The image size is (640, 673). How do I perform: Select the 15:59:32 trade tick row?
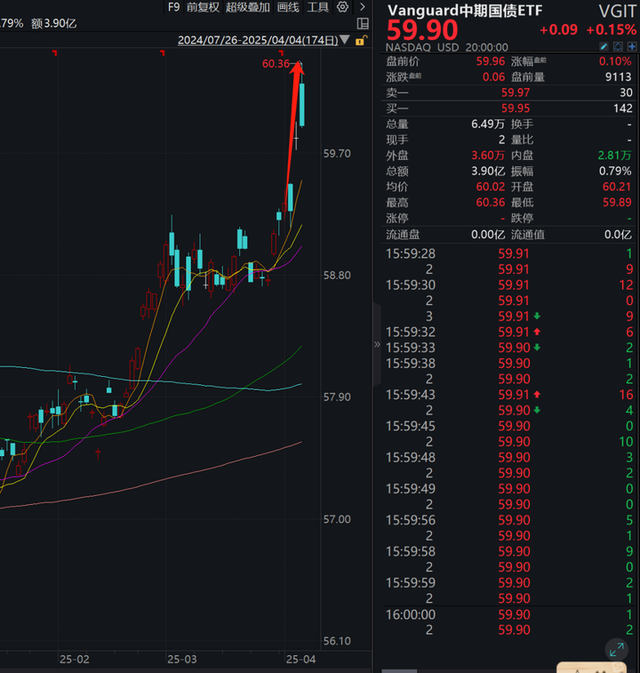pos(509,332)
